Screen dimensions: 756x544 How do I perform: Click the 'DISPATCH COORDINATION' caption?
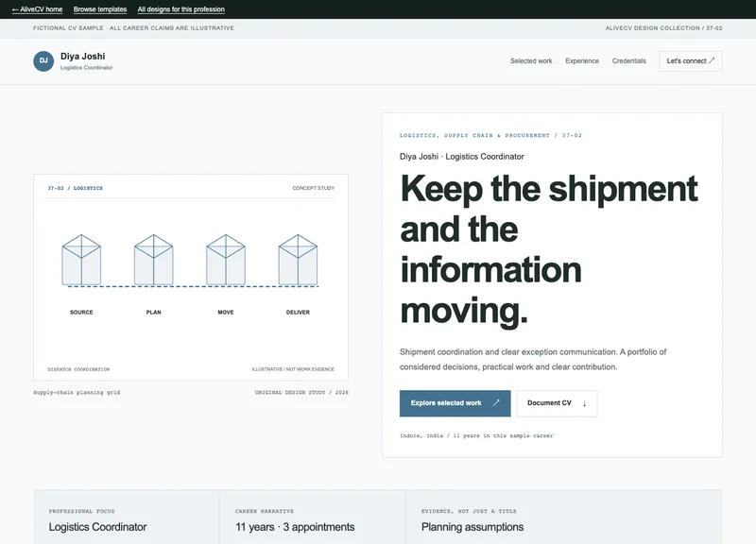78,369
